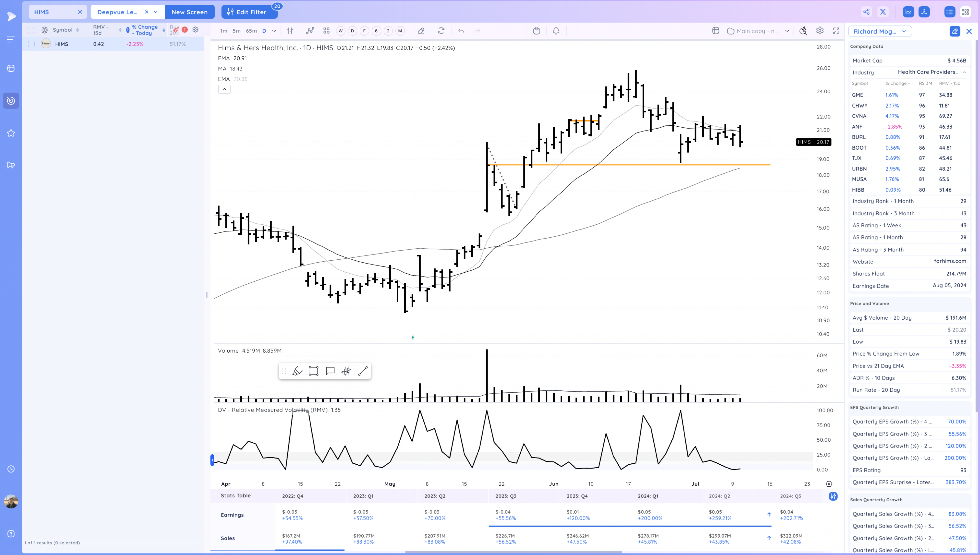
Task: Select the 65m timeframe
Action: click(x=251, y=31)
